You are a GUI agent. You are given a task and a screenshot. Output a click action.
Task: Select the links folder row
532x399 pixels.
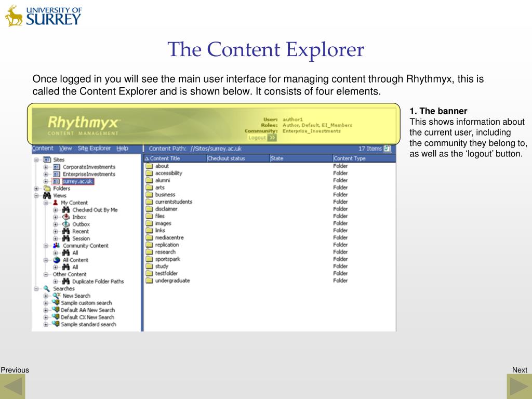270,230
